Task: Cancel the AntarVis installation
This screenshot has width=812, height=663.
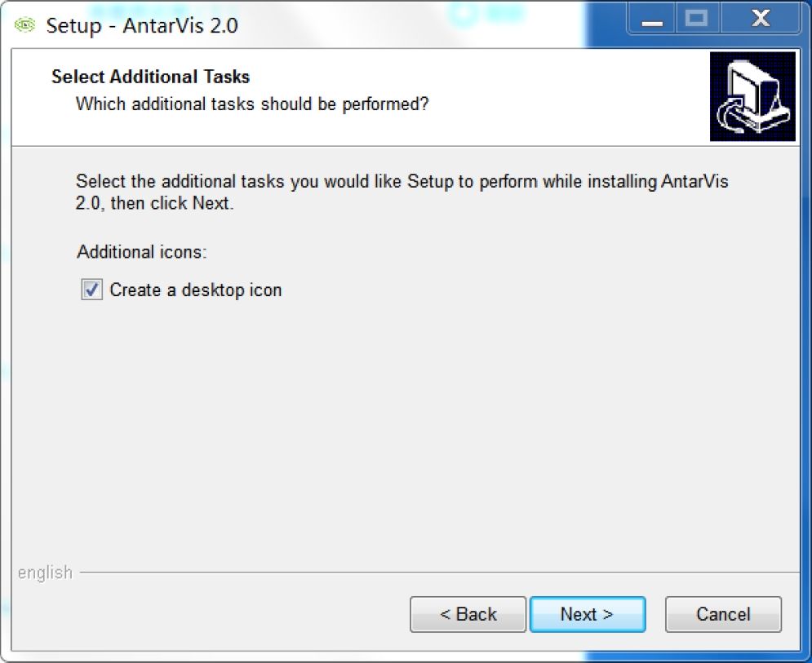Action: click(x=723, y=615)
